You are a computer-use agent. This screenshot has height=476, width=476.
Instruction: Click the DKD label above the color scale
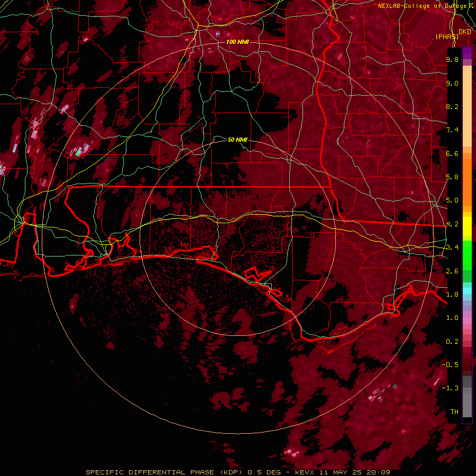pyautogui.click(x=465, y=32)
